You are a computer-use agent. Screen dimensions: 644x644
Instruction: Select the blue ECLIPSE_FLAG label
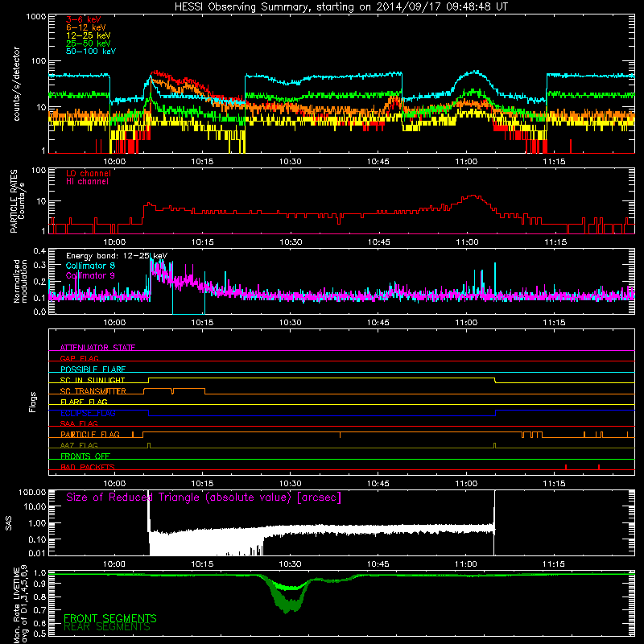[88, 413]
